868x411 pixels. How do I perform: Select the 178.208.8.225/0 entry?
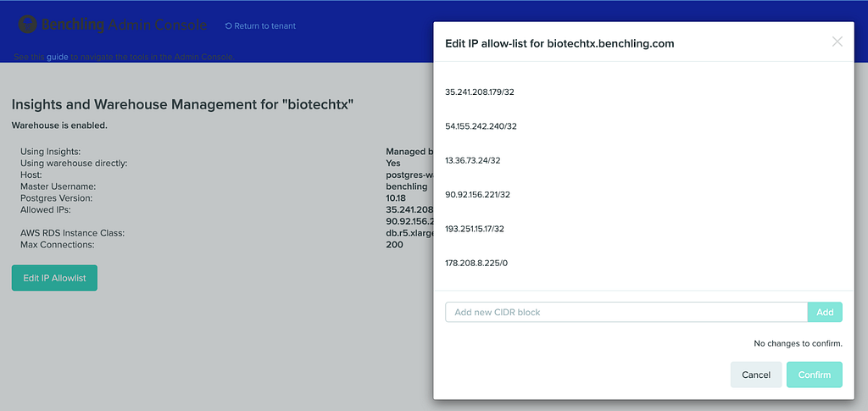coord(476,264)
